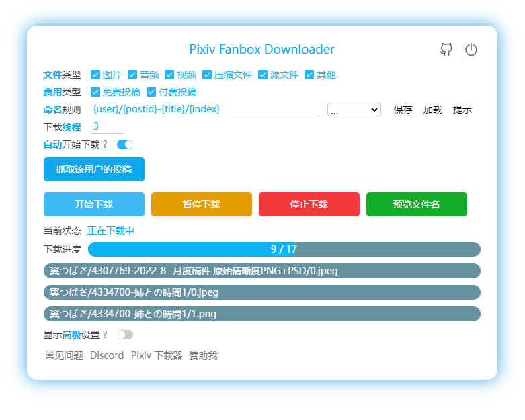Click the power icon to close the panel

(x=471, y=50)
